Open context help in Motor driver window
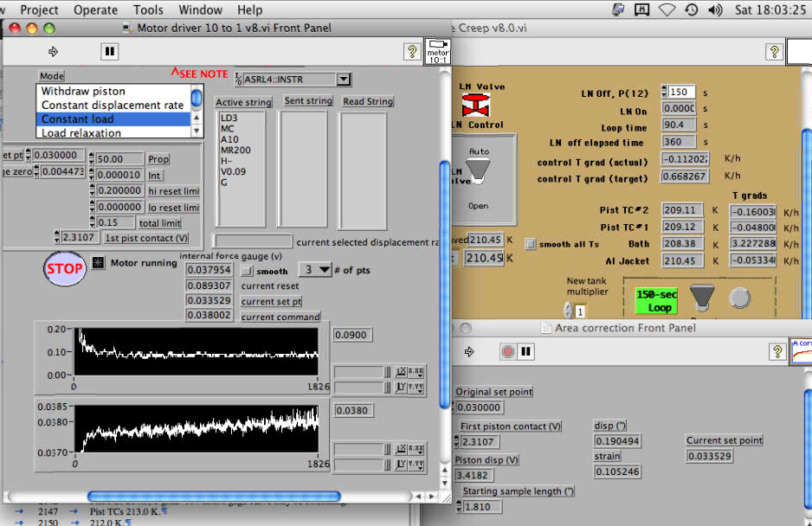812x526 pixels. pos(412,52)
